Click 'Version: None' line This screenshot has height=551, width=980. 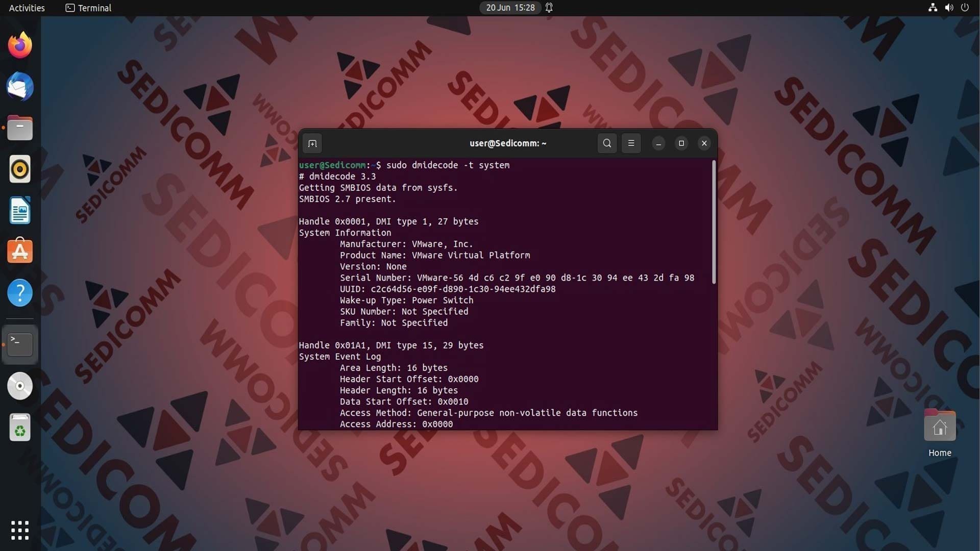(373, 267)
